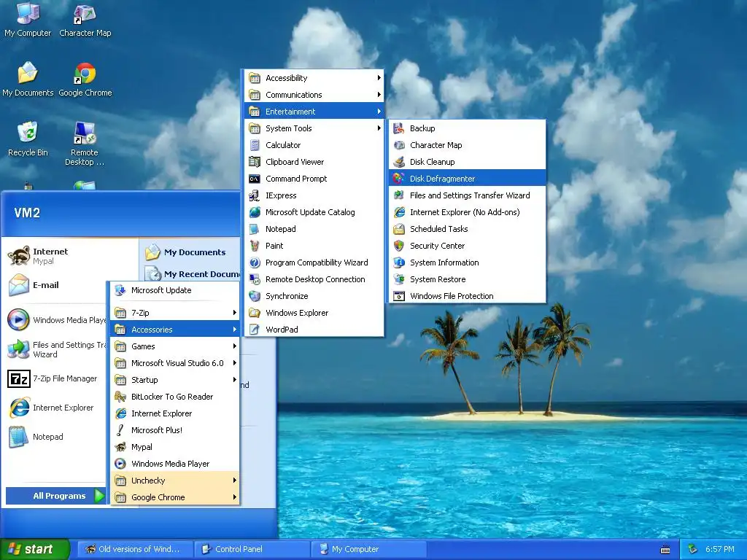Click the Start button
The width and height of the screenshot is (747, 560).
[35, 549]
